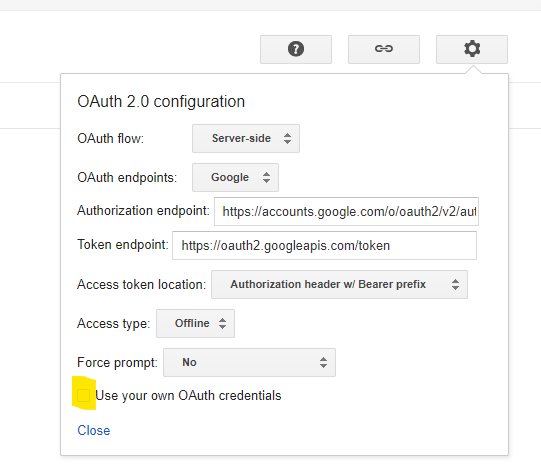Enable Use your own OAuth credentials checkbox

pos(83,395)
